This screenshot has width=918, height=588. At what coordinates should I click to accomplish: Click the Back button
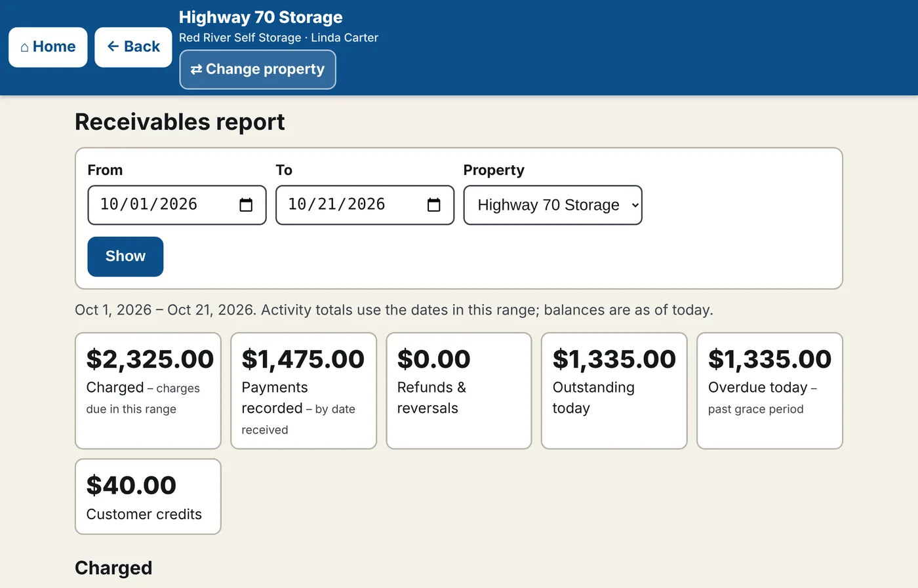pyautogui.click(x=133, y=47)
